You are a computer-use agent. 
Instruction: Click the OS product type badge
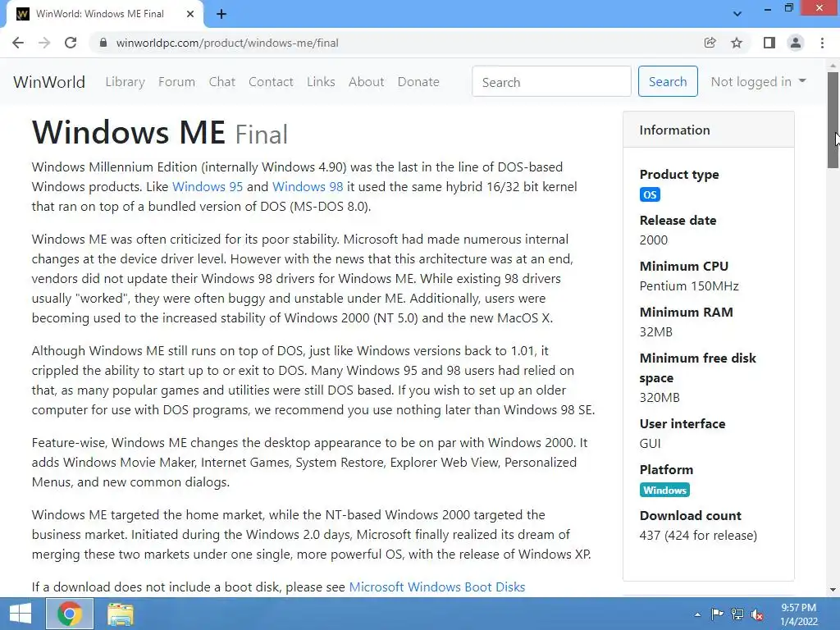click(650, 194)
